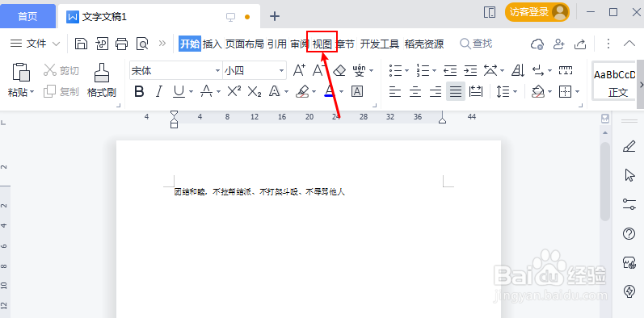Switch to the 插入 tab
Image resolution: width=644 pixels, height=318 pixels.
click(x=213, y=44)
